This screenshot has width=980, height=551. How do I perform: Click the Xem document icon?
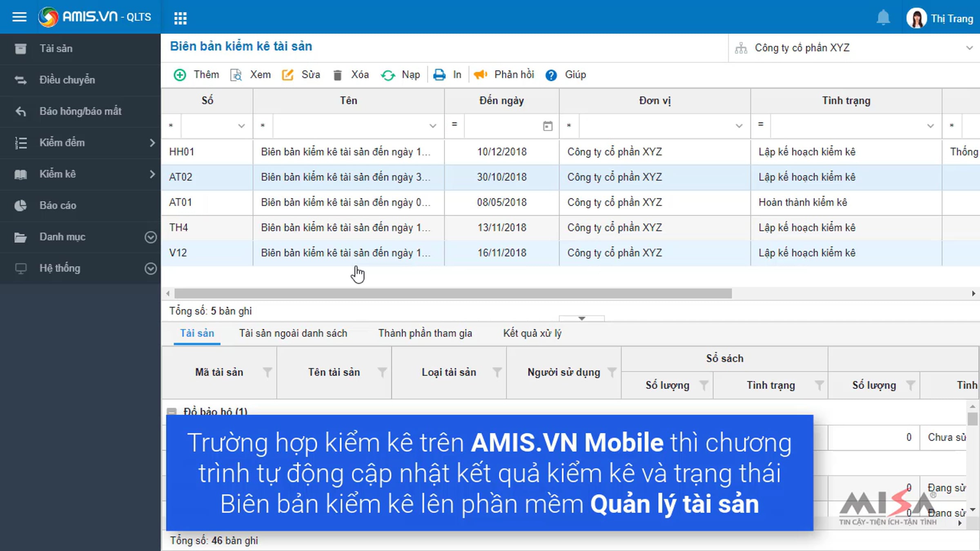pos(236,75)
